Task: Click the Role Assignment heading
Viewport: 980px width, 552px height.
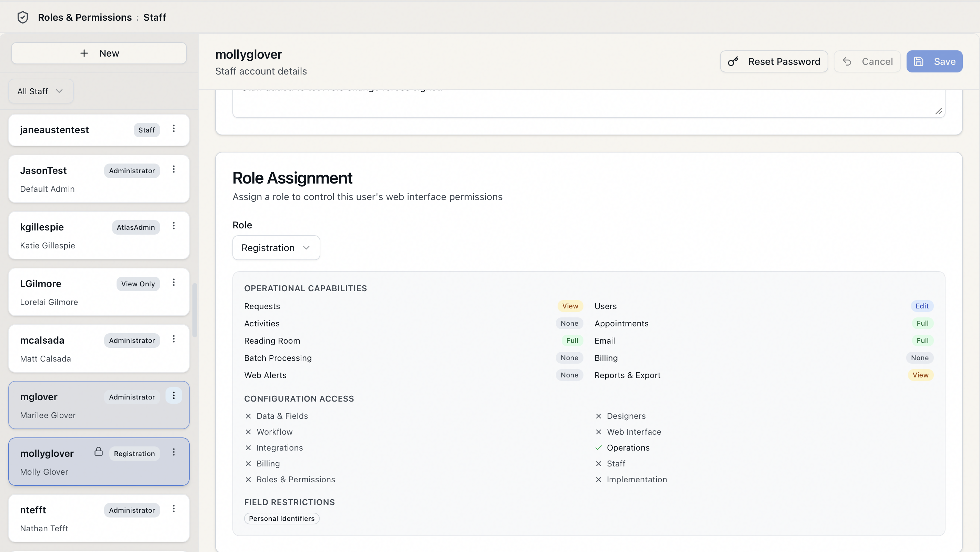Action: 292,178
